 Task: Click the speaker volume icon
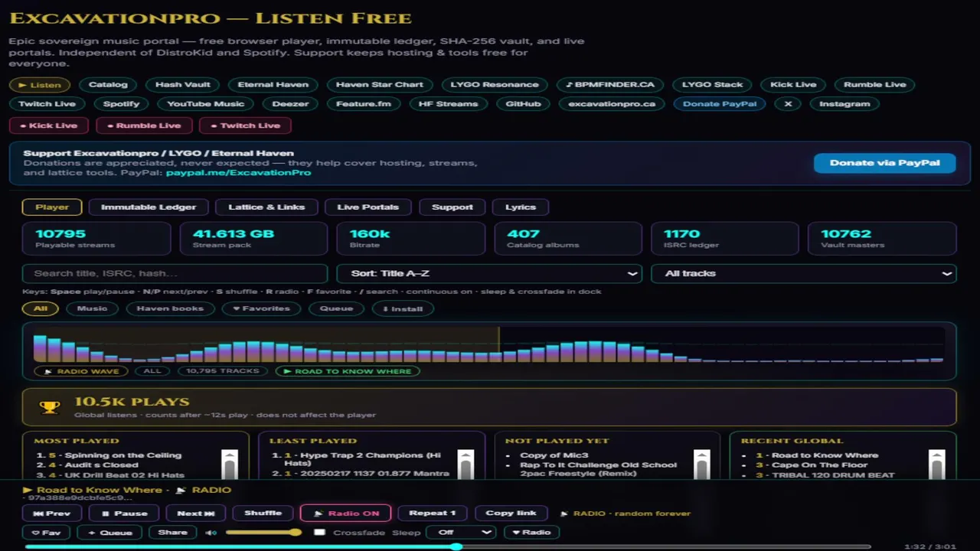click(x=211, y=533)
